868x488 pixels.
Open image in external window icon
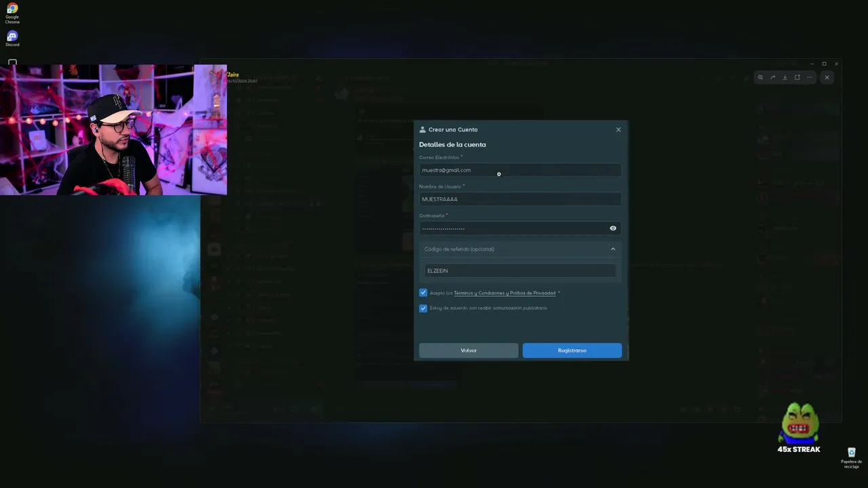click(797, 77)
